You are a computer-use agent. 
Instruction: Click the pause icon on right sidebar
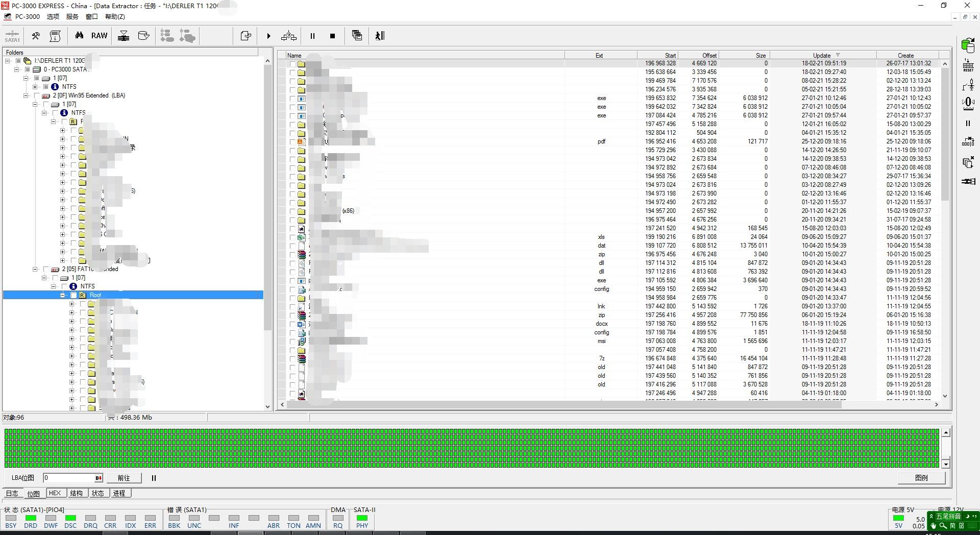pos(968,123)
